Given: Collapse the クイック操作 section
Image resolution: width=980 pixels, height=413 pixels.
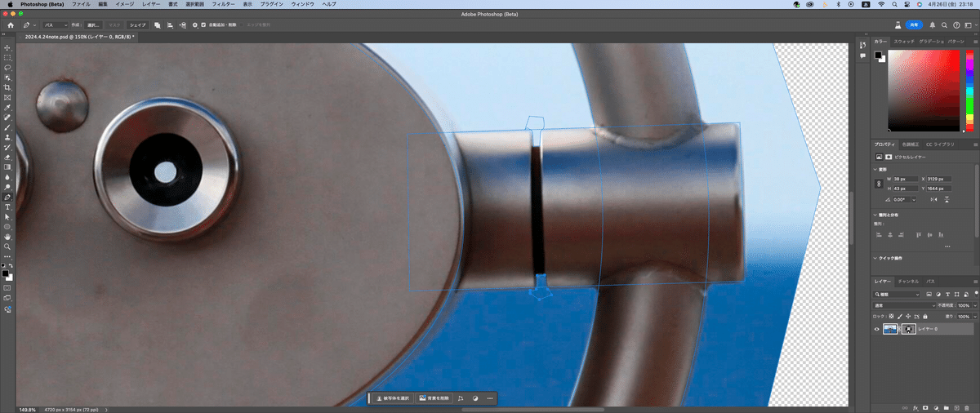Looking at the screenshot, I should coord(876,258).
